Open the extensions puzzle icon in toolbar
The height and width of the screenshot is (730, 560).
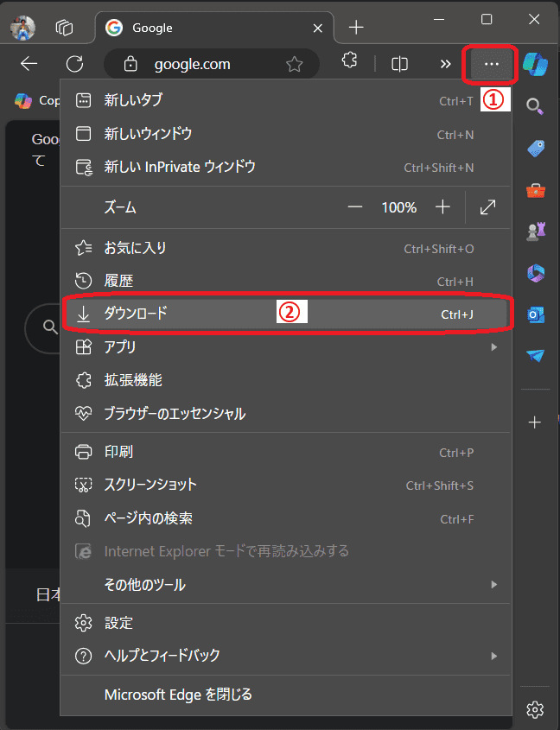pos(349,62)
